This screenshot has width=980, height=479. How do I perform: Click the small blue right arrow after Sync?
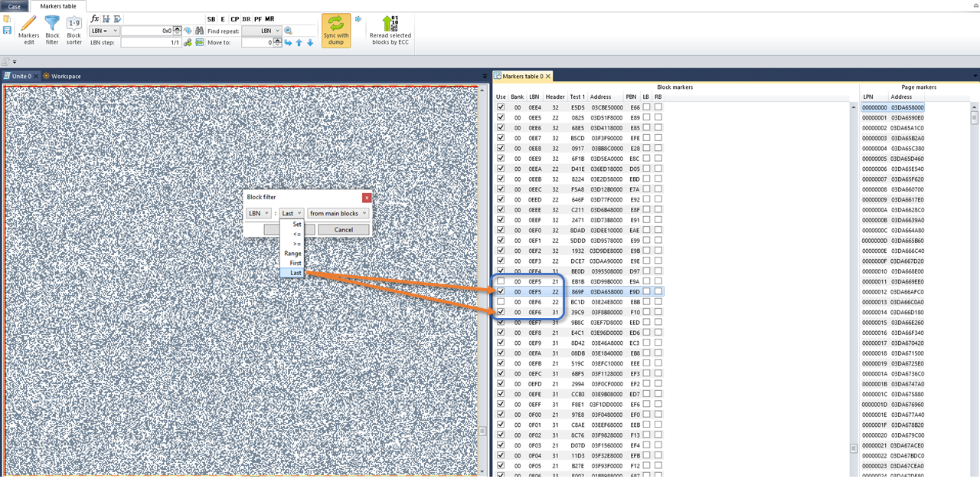[358, 18]
